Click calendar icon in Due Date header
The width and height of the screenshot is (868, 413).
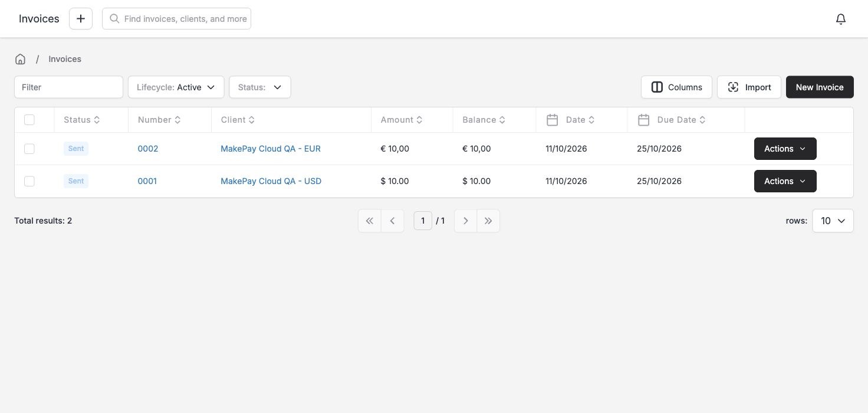coord(643,120)
